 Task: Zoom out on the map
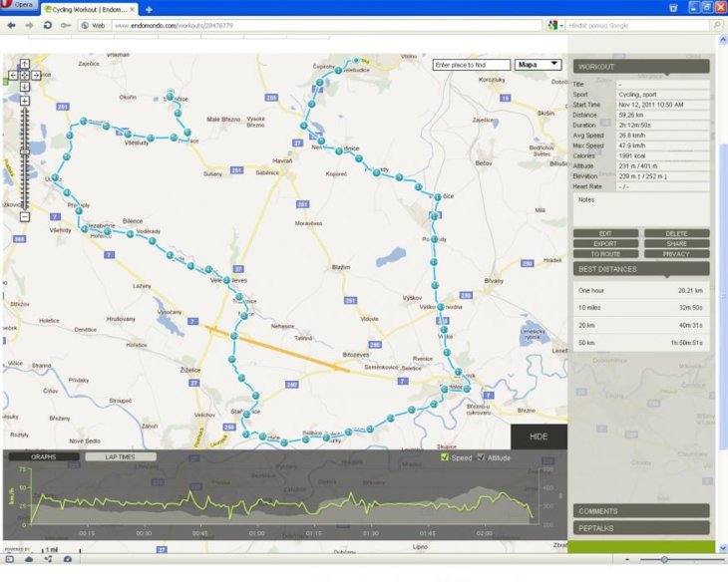25,216
